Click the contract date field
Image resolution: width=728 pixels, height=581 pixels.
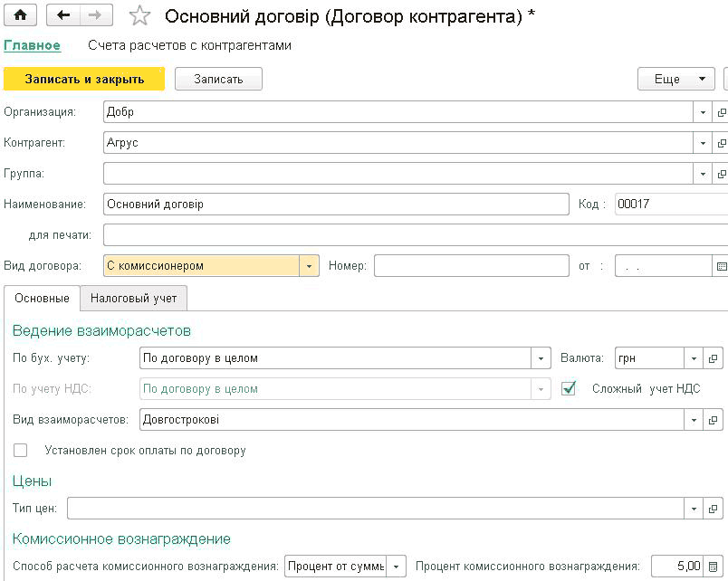click(x=664, y=266)
